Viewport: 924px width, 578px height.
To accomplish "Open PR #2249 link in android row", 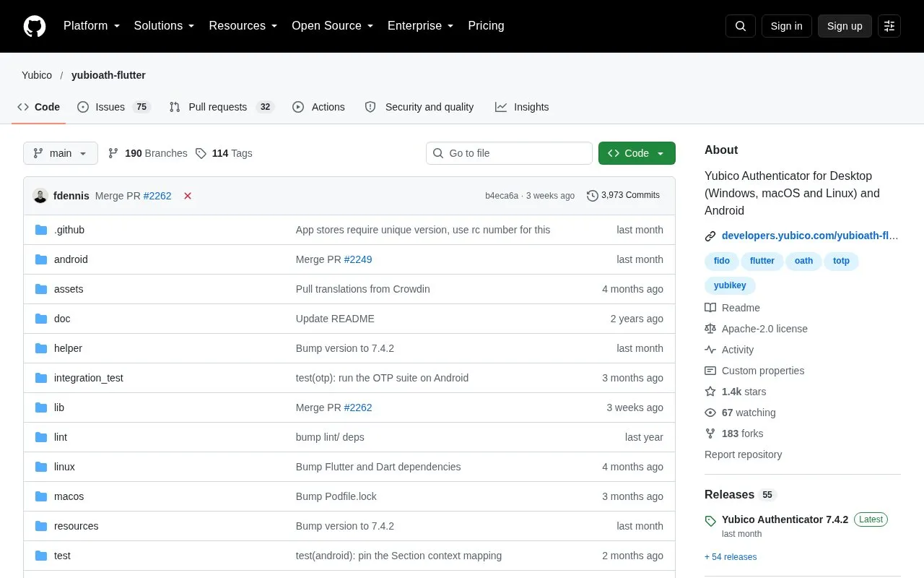I will [358, 259].
